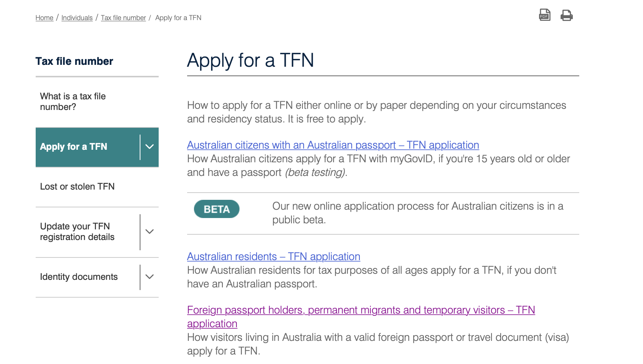Open Tax file number breadcrumb link
The width and height of the screenshot is (643, 364).
pos(123,18)
